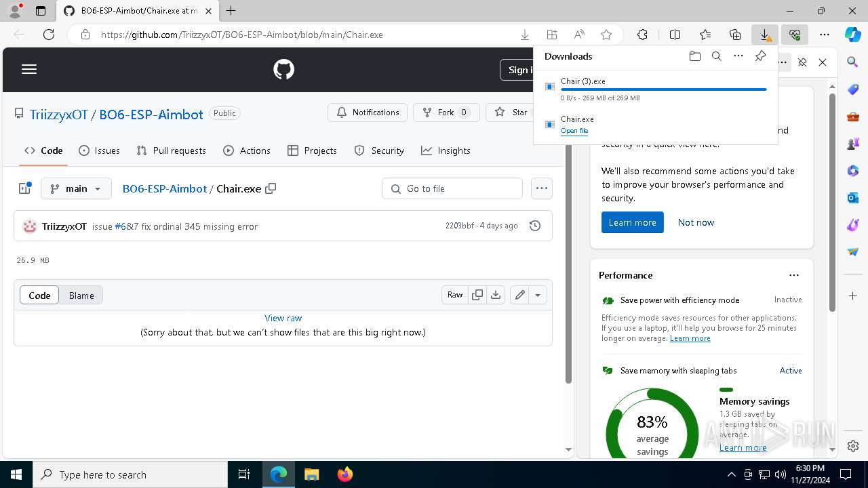Open Outlook in Edge sidebar
The width and height of the screenshot is (868, 488).
click(x=853, y=198)
